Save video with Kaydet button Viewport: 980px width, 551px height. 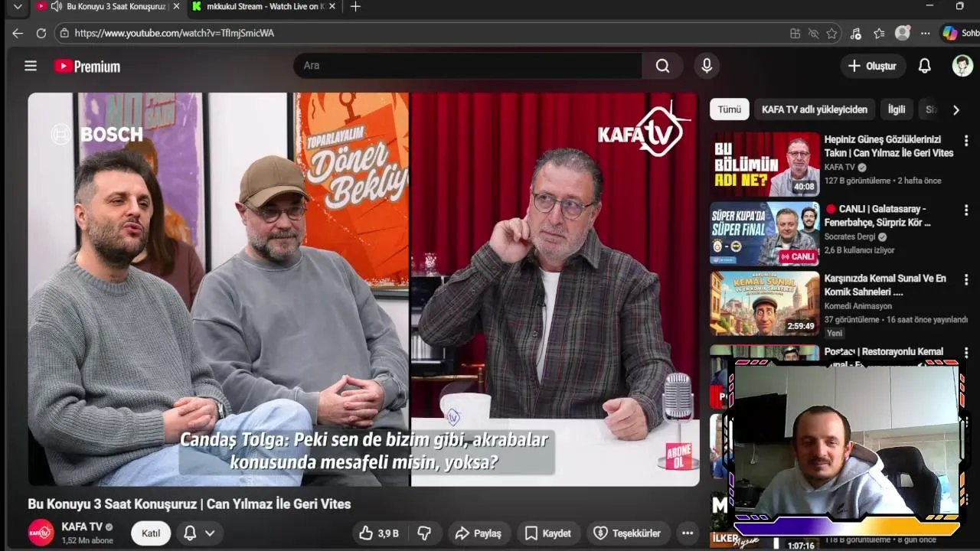pos(548,533)
